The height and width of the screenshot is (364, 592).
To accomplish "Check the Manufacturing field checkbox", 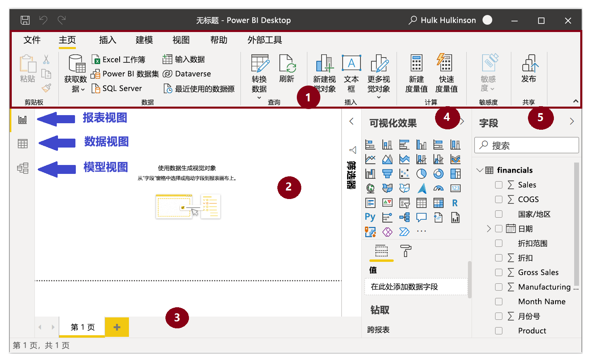I will 499,287.
